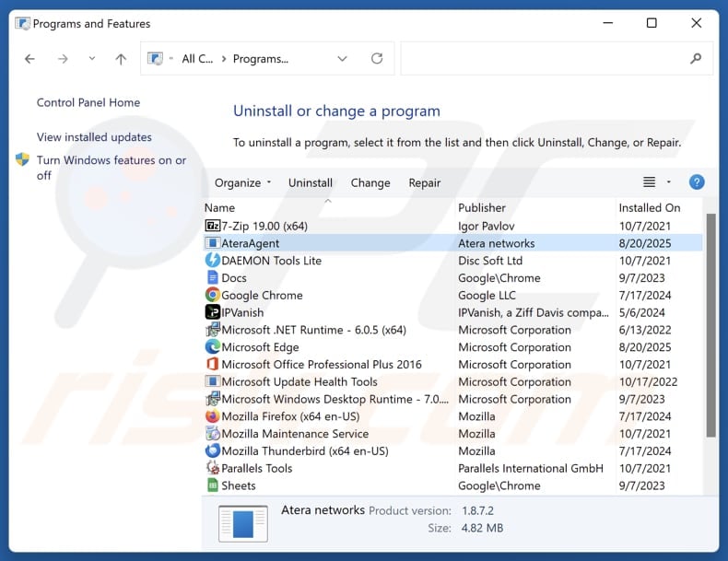
Task: Open Turn Windows features on or off
Action: tap(111, 168)
